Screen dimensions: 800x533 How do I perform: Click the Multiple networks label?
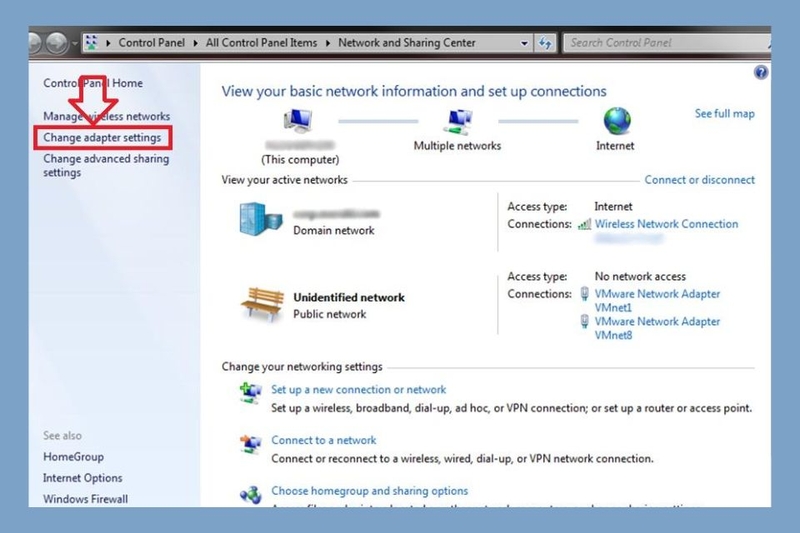(x=457, y=146)
